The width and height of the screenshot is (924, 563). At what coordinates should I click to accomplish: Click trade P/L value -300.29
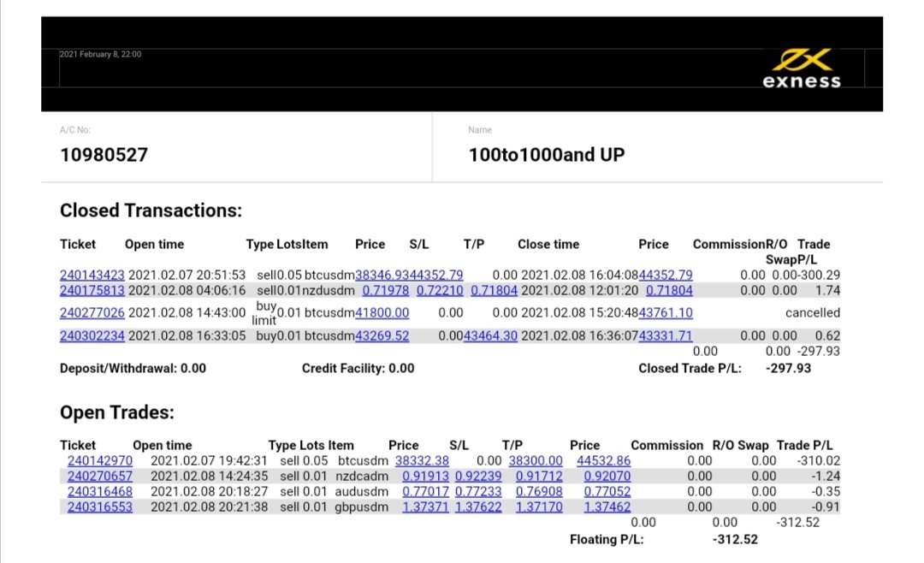pos(819,275)
